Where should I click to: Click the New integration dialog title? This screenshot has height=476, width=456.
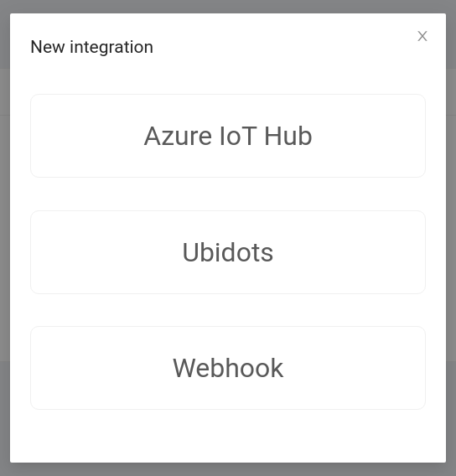[91, 47]
